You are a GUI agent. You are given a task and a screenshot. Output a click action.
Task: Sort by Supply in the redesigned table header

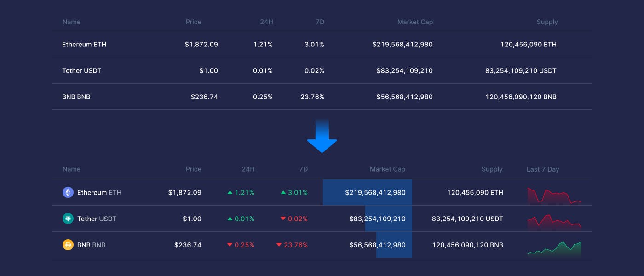pos(492,169)
